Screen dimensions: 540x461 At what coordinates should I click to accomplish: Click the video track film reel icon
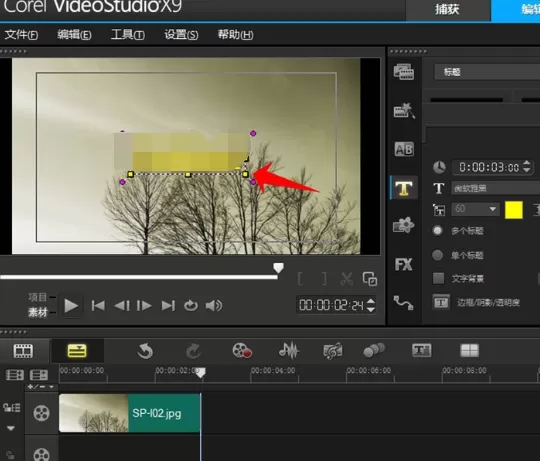(x=41, y=413)
